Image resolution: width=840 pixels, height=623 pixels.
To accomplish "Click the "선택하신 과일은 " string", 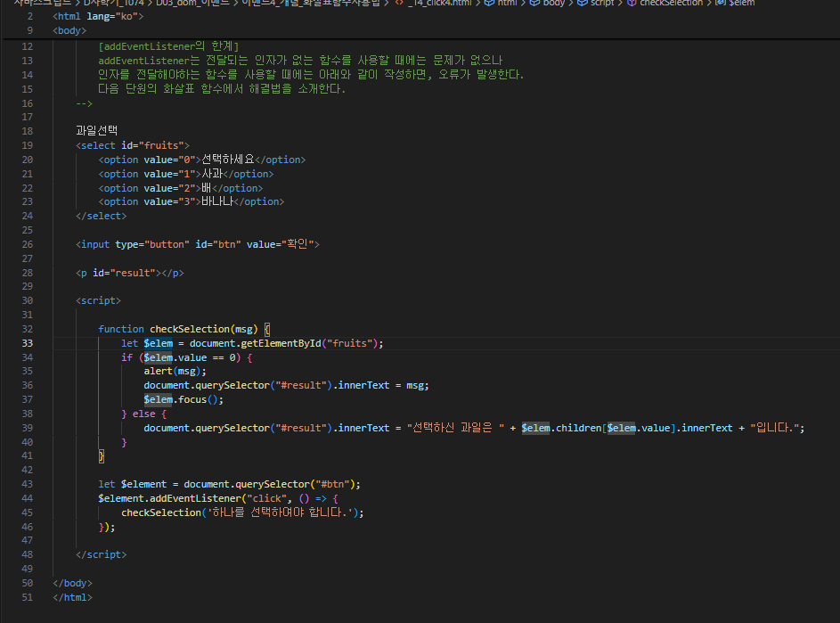I will 455,428.
